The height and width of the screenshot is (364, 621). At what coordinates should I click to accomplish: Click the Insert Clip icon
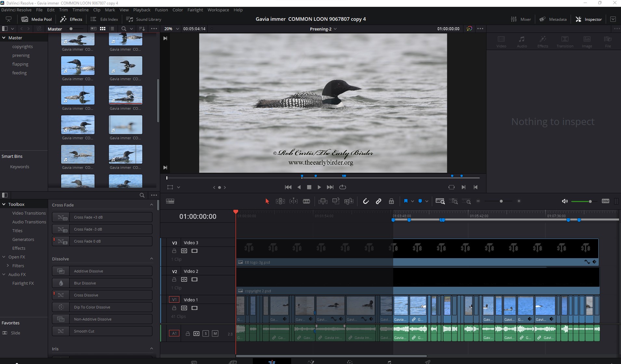coord(323,201)
